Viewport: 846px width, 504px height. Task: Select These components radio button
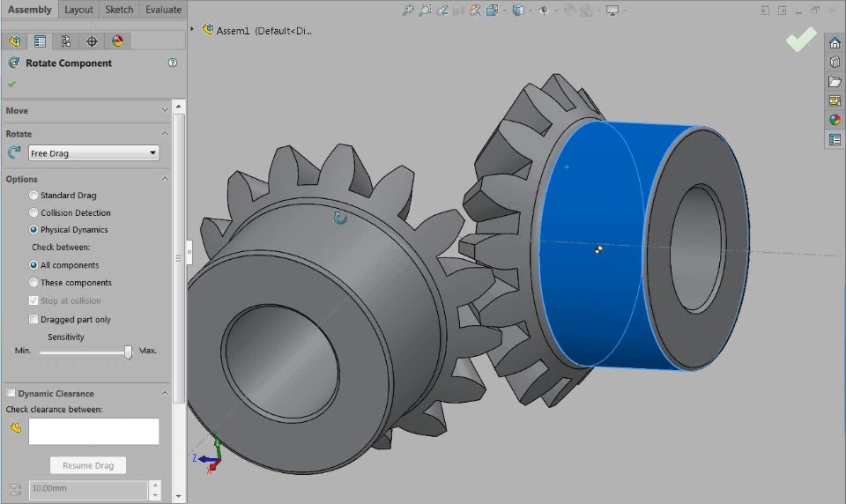click(33, 282)
